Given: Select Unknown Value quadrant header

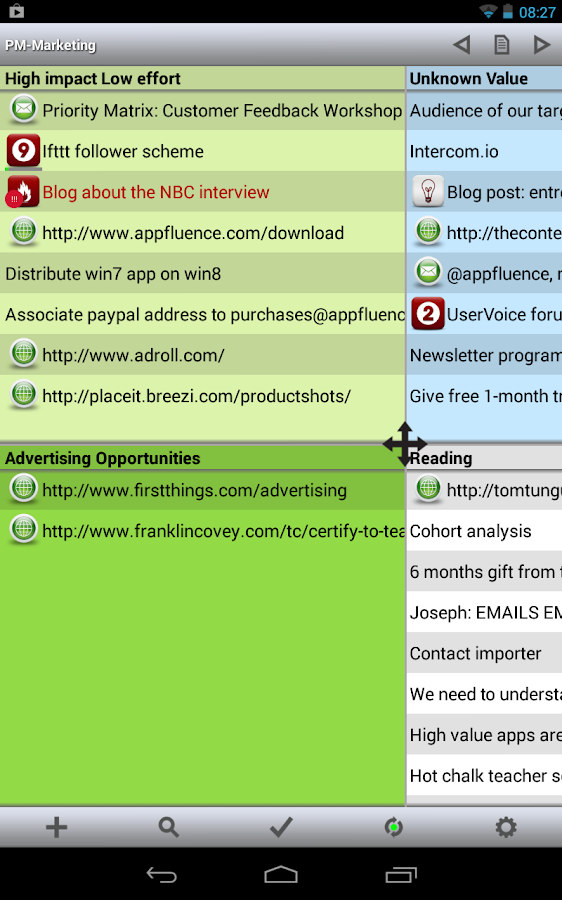Looking at the screenshot, I should pyautogui.click(x=485, y=78).
